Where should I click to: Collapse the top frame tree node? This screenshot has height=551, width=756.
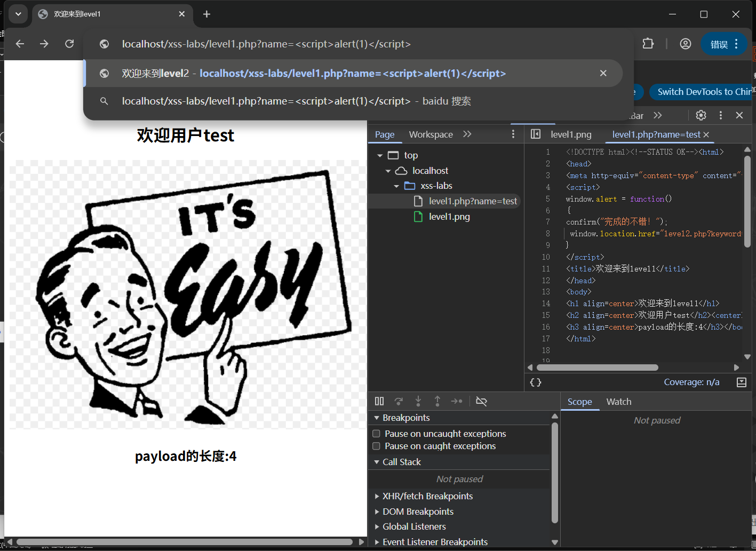[380, 155]
